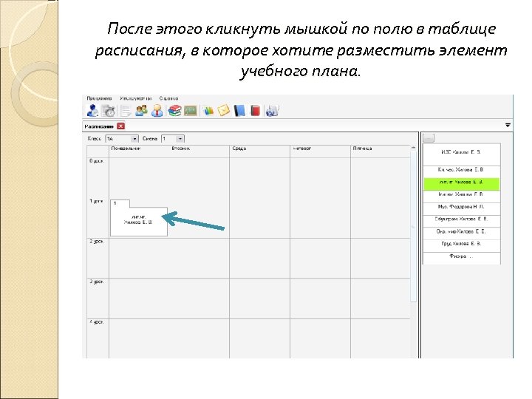Click the stacked books toolbar icon
This screenshot has width=532, height=399.
point(174,111)
